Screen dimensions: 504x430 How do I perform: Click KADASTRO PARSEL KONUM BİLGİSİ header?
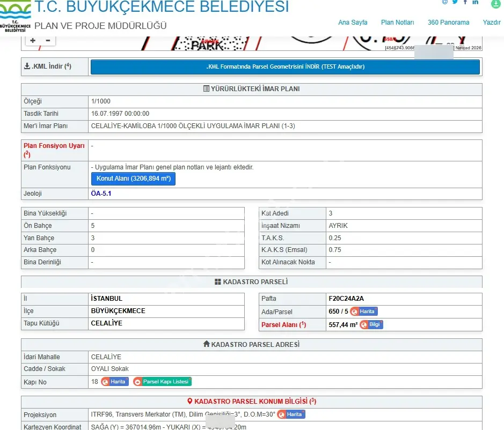(252, 401)
